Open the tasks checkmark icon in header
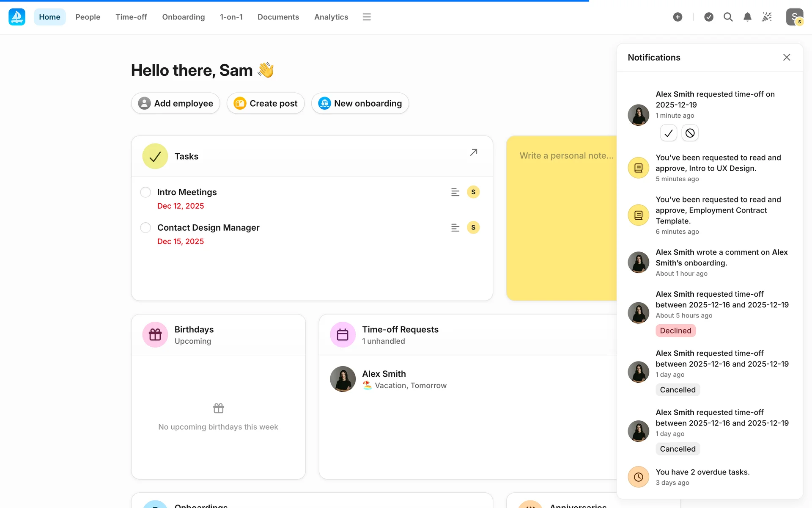Viewport: 812px width, 508px height. [709, 17]
